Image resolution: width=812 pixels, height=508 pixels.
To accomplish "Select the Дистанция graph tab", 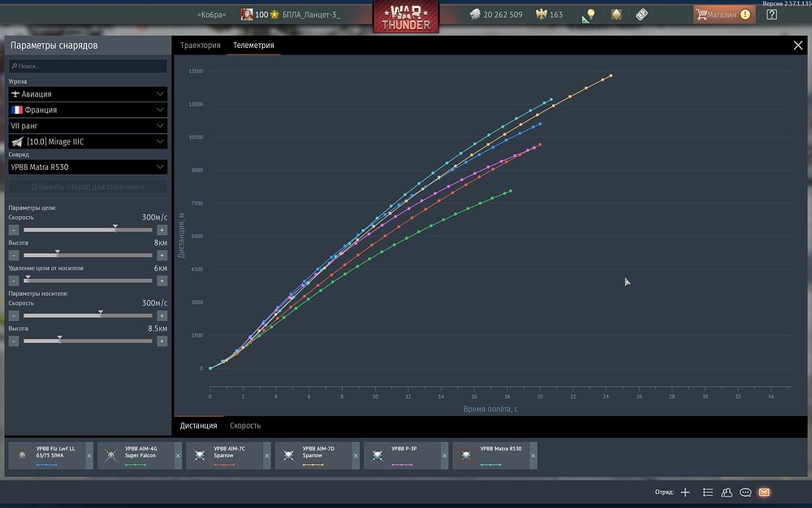I will coord(198,426).
